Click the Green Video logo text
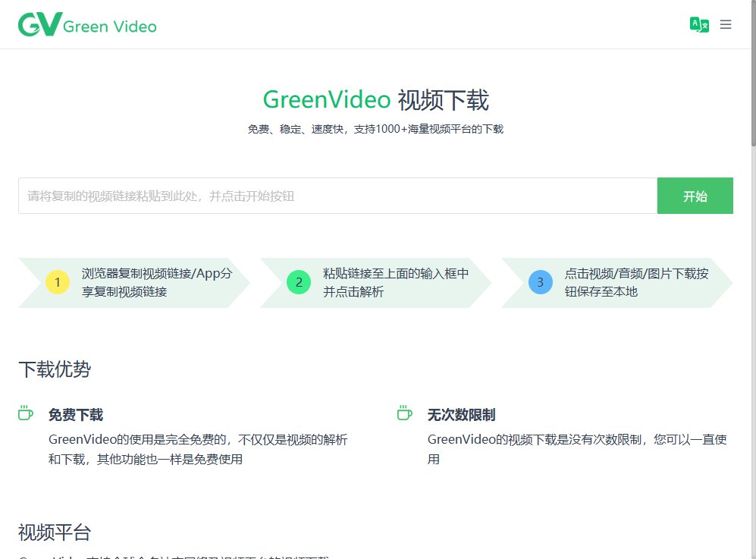This screenshot has width=756, height=559. point(110,27)
